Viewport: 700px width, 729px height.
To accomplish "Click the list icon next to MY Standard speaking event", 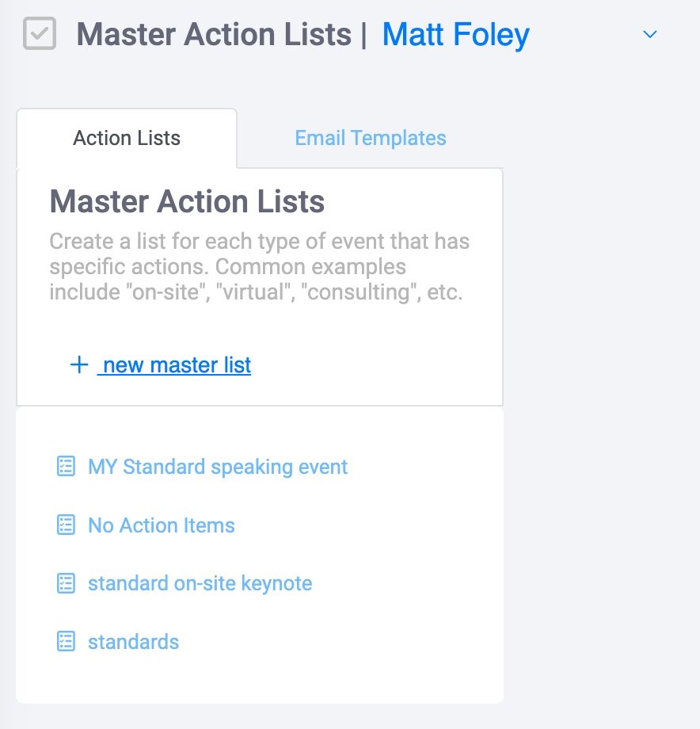I will click(66, 466).
